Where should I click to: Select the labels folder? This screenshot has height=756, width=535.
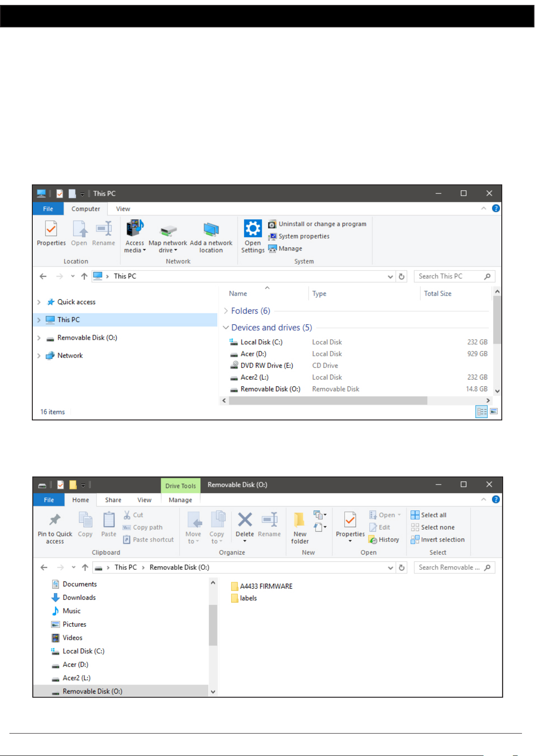[244, 598]
